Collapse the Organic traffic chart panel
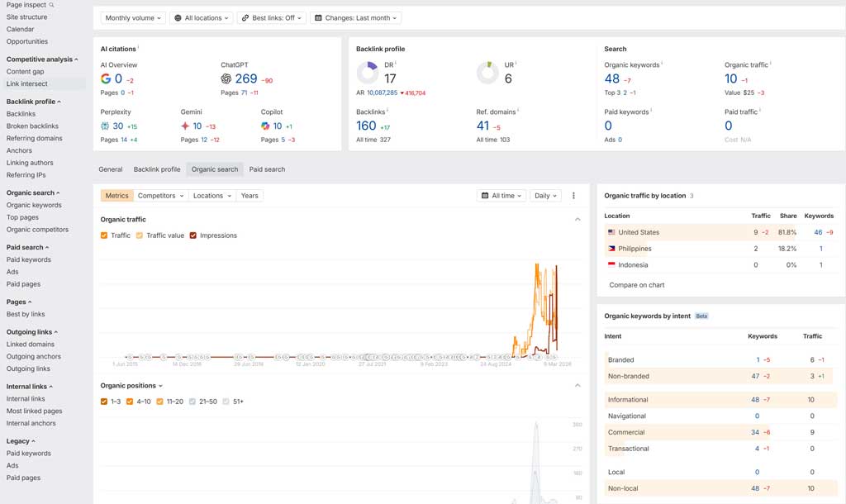 (577, 219)
